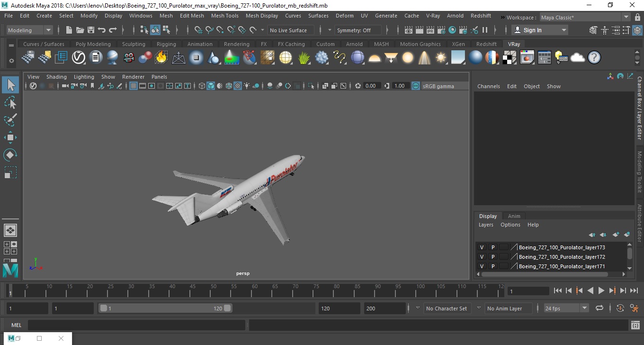Open V-Ray frame buffer shelf icon
The height and width of the screenshot is (345, 644).
tap(527, 58)
